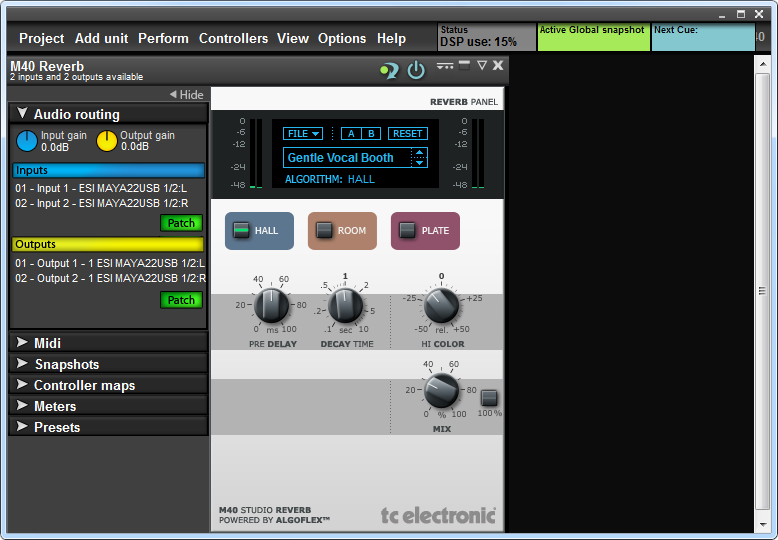The width and height of the screenshot is (778, 540).
Task: Click the Active Global snapshot field
Action: [x=593, y=37]
